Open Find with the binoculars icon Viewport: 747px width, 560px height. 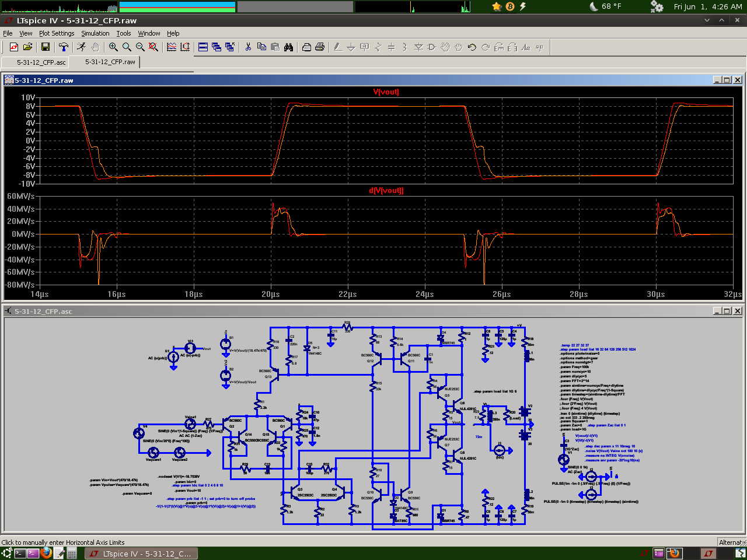tap(288, 47)
